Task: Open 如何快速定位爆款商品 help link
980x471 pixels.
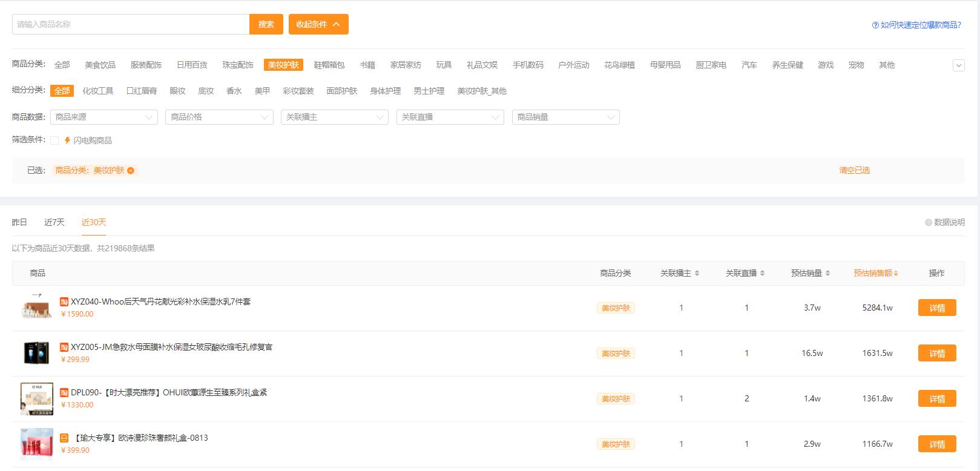Action: 921,25
